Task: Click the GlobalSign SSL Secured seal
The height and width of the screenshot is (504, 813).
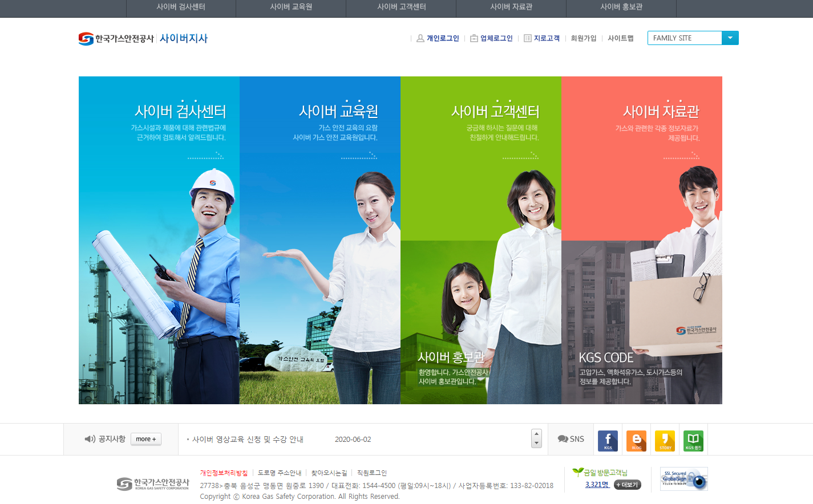Action: pyautogui.click(x=683, y=478)
